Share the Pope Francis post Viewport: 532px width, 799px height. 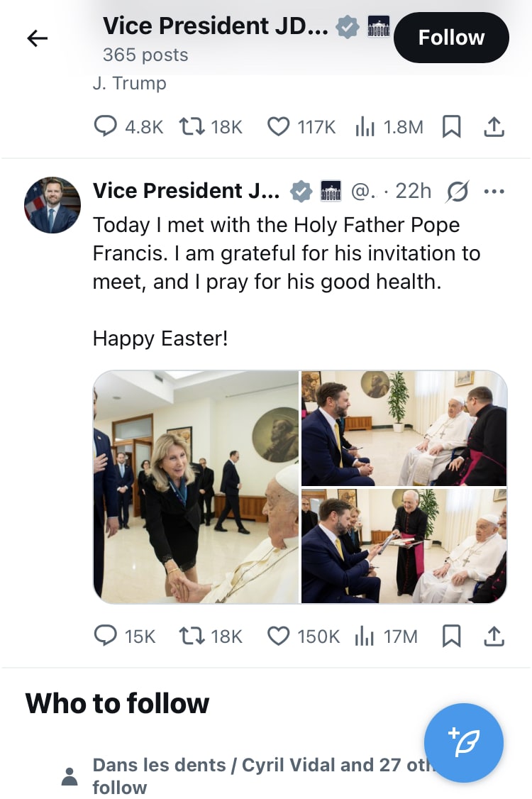click(x=494, y=637)
